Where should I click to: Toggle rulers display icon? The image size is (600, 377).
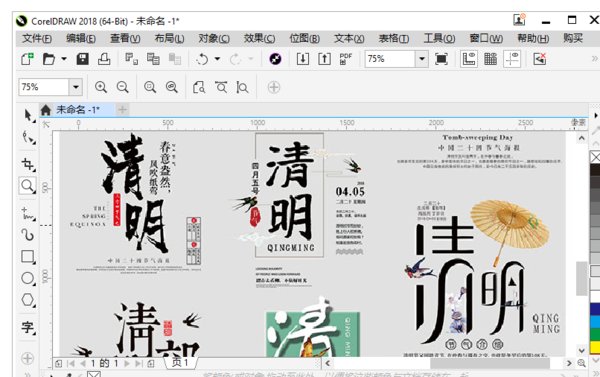coord(469,59)
